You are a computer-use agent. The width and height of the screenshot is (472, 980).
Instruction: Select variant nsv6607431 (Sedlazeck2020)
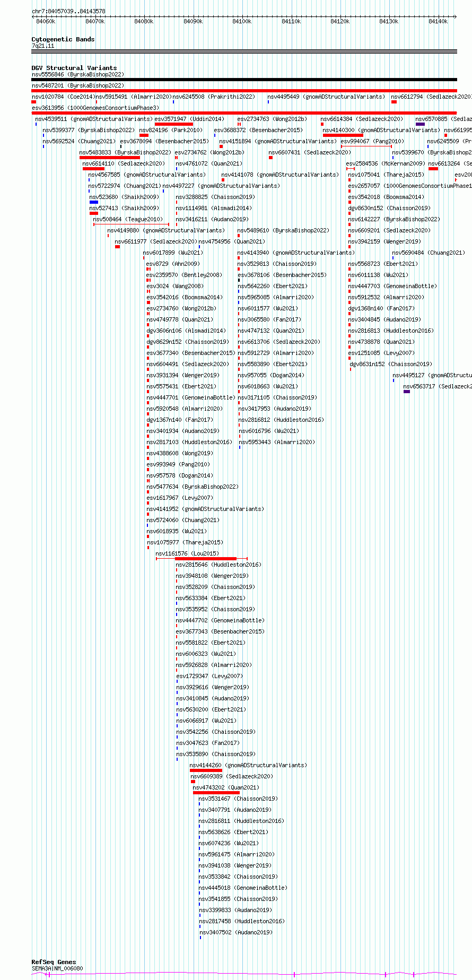[310, 153]
